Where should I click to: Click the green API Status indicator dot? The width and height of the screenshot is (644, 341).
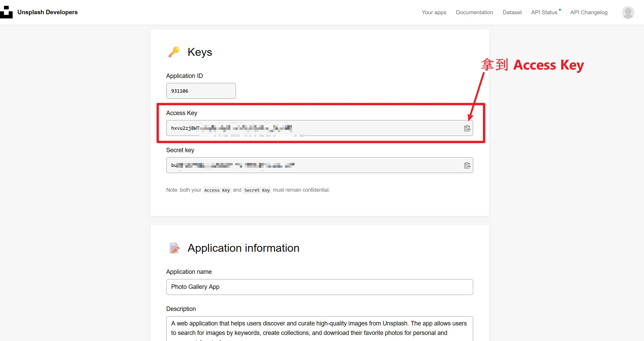click(560, 10)
